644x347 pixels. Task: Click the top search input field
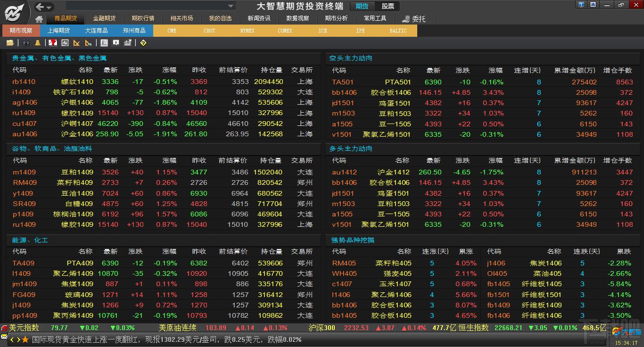click(x=146, y=6)
